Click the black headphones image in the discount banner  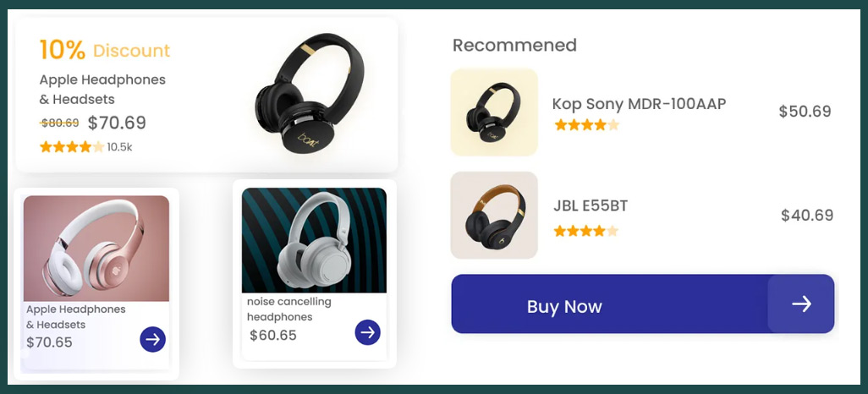(x=310, y=93)
